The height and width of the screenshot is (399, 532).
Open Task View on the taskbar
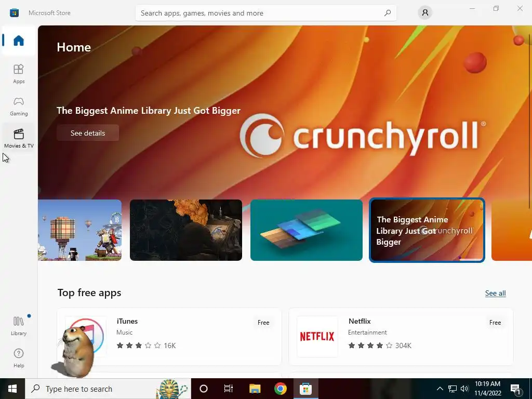coord(229,389)
